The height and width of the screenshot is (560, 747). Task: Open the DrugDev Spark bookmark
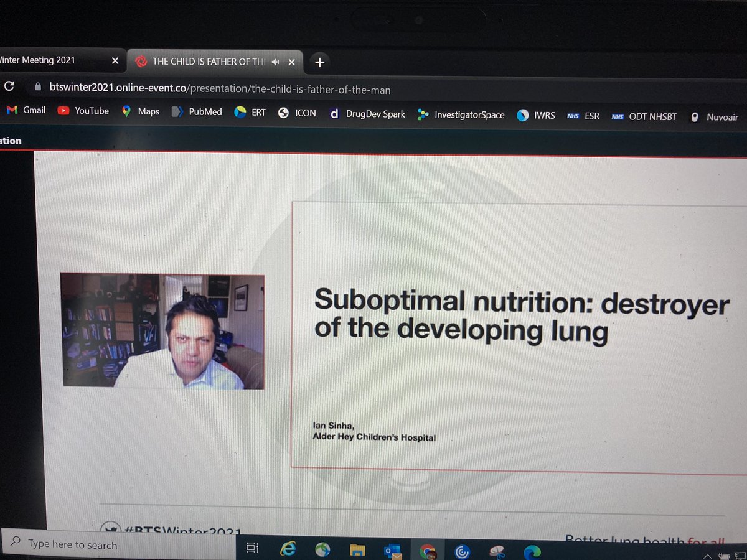click(367, 114)
